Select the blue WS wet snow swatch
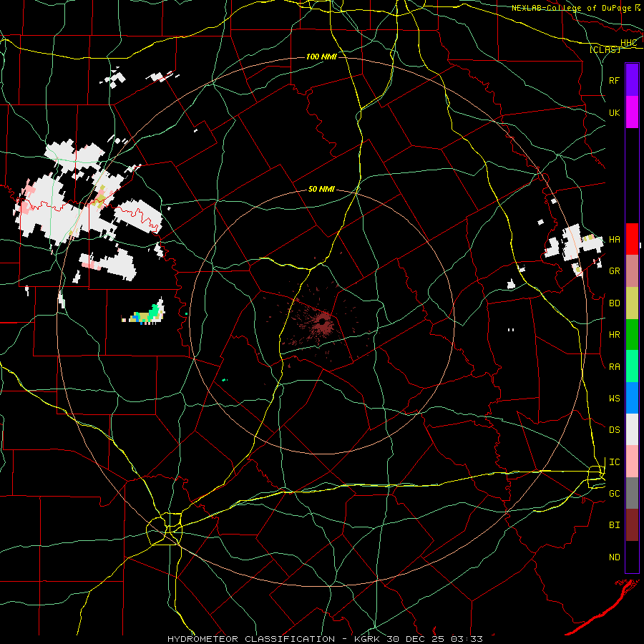 (x=632, y=398)
